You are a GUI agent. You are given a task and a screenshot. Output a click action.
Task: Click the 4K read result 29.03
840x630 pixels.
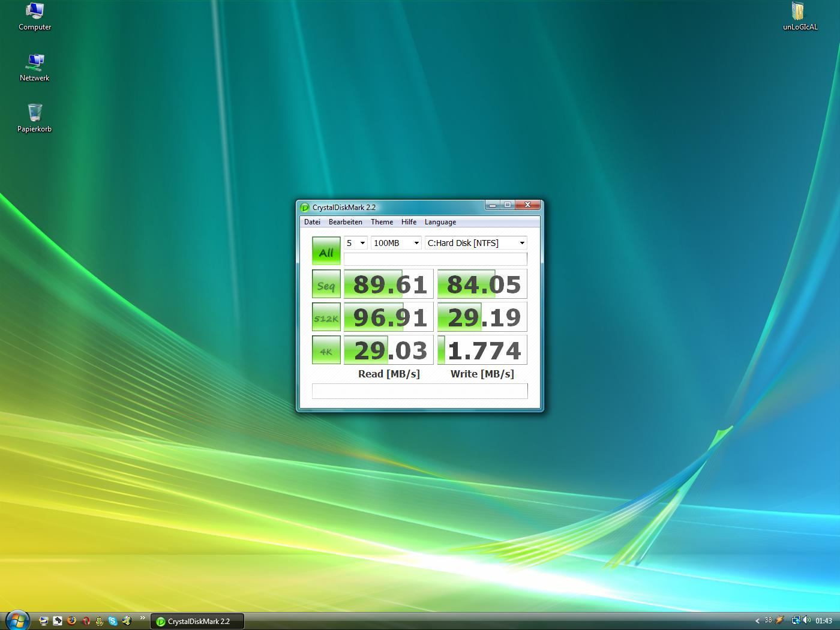(389, 350)
